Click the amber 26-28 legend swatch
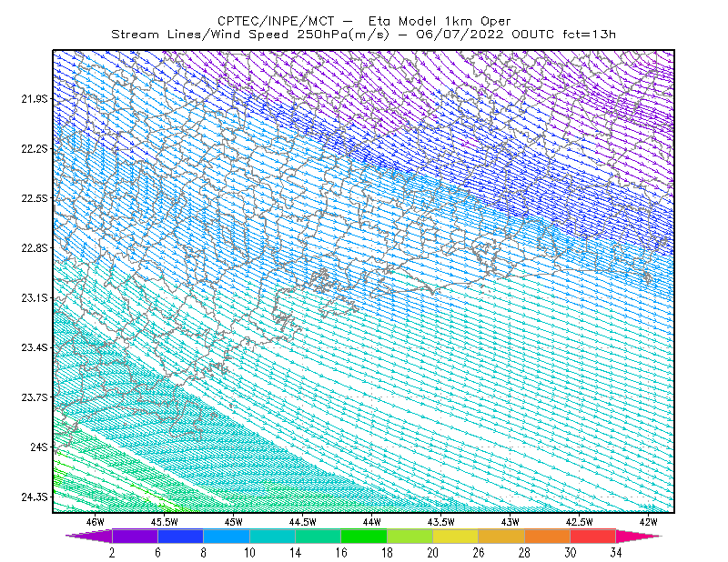The image size is (728, 562). coord(501,536)
